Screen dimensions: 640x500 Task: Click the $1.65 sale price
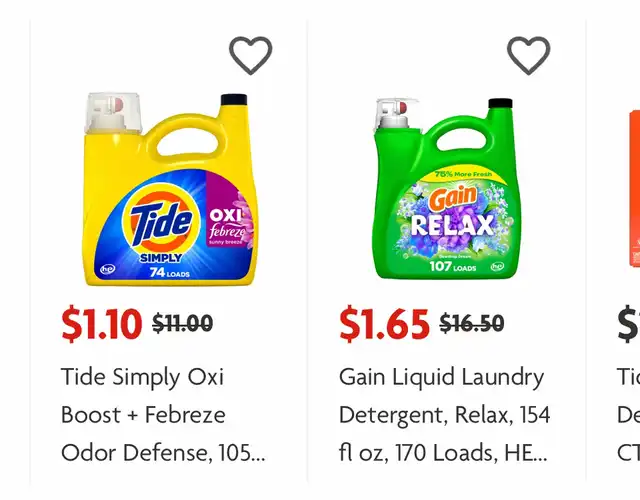(x=384, y=323)
